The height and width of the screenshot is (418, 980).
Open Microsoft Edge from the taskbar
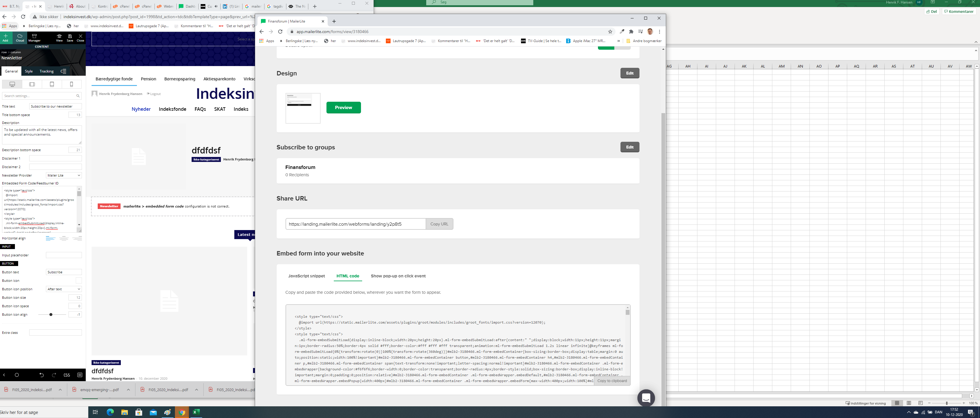point(110,412)
